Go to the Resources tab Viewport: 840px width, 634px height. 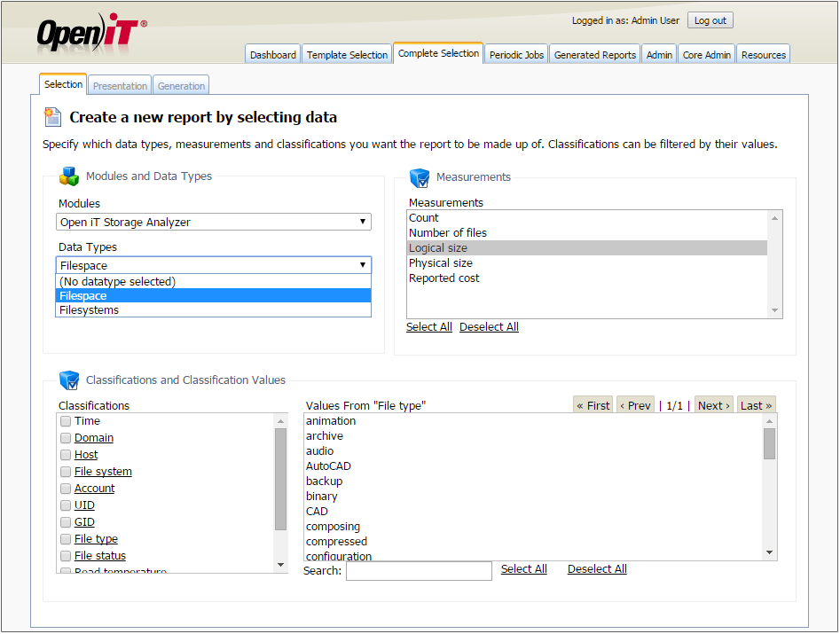[x=764, y=55]
